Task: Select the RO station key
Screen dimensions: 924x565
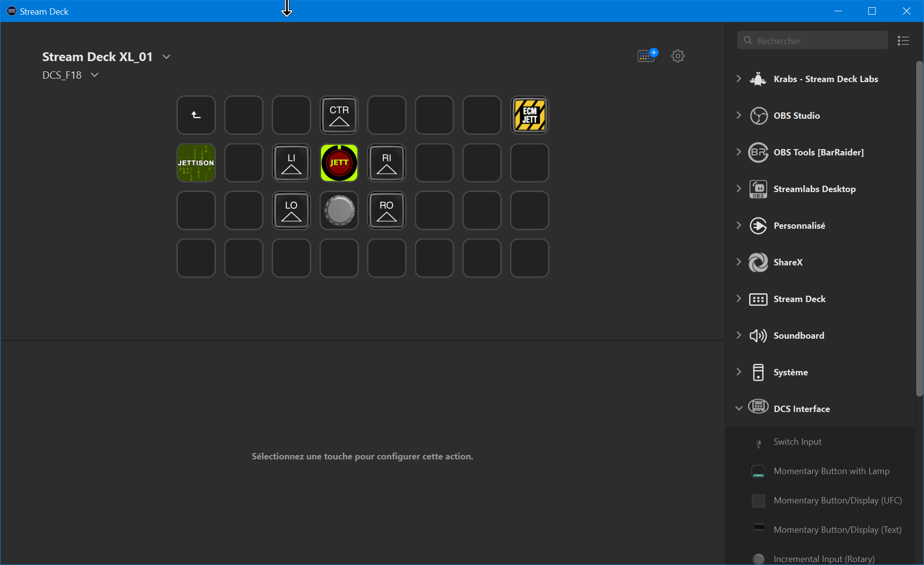Action: click(x=387, y=211)
